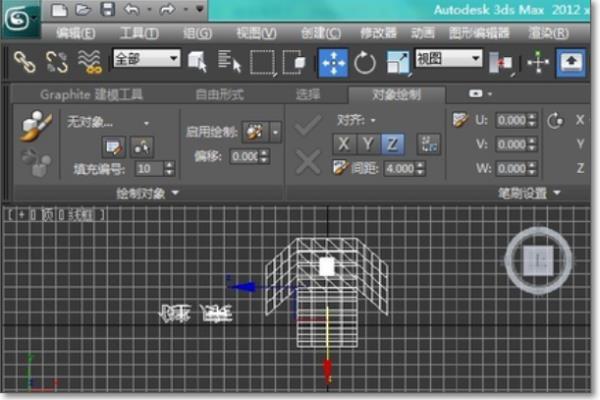Image resolution: width=600 pixels, height=400 pixels.
Task: Adjust the U value spinner
Action: pos(532,120)
